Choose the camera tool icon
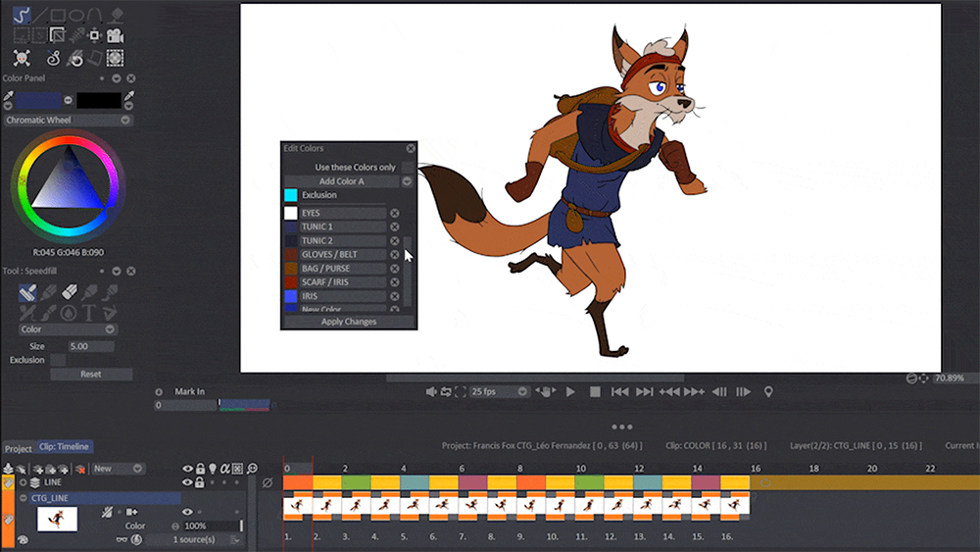Viewport: 980px width, 552px height. 115,35
